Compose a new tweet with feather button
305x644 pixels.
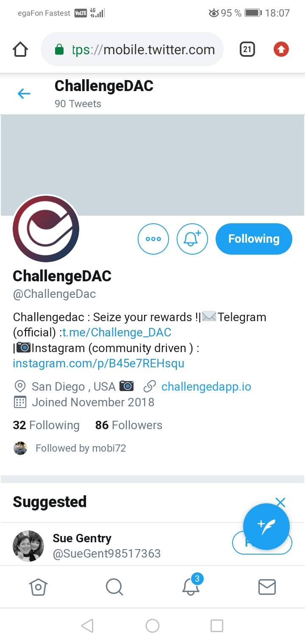[x=266, y=526]
